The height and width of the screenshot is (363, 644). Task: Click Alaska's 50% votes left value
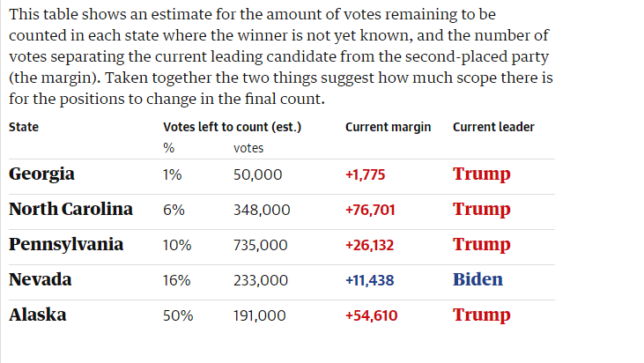(178, 315)
